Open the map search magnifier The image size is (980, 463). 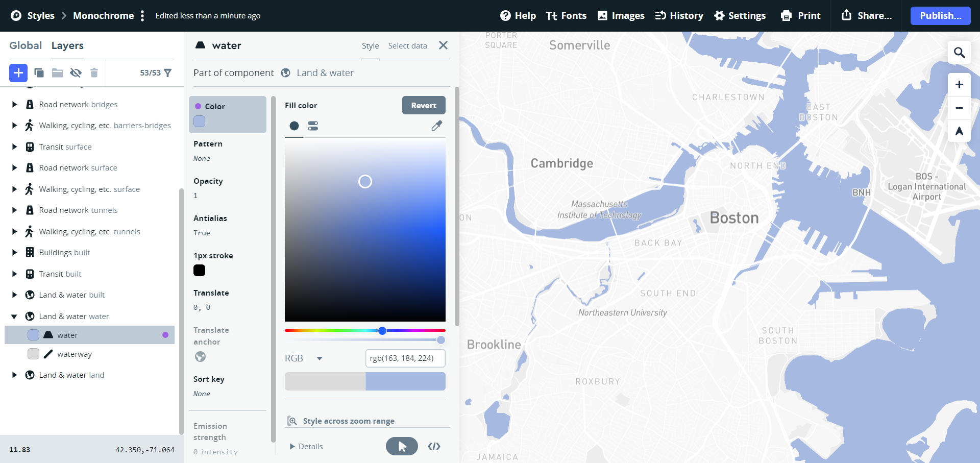tap(959, 53)
